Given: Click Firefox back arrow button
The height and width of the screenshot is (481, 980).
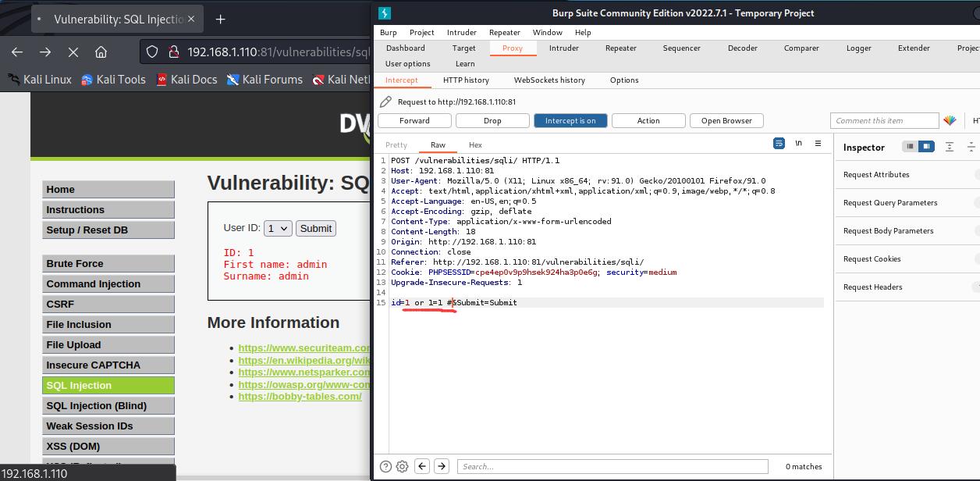Looking at the screenshot, I should (17, 52).
